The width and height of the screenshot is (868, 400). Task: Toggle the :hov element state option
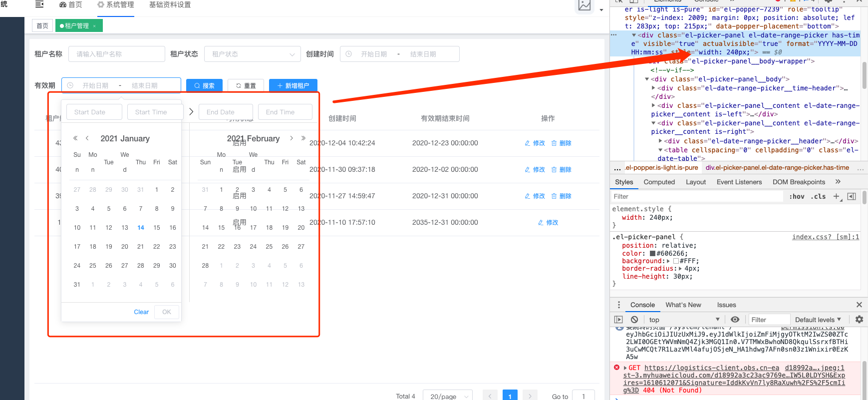pyautogui.click(x=797, y=196)
